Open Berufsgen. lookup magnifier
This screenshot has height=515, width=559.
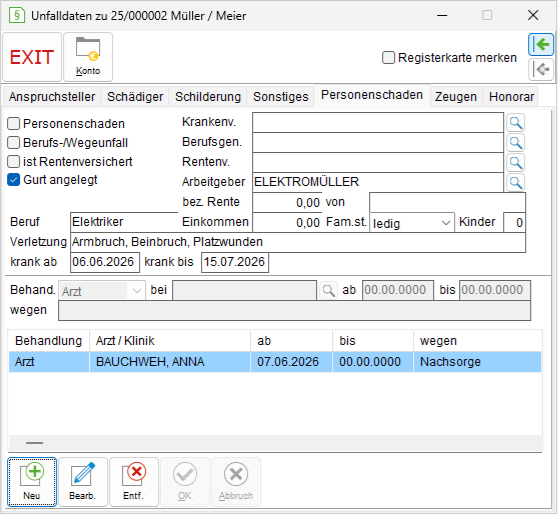[x=516, y=143]
